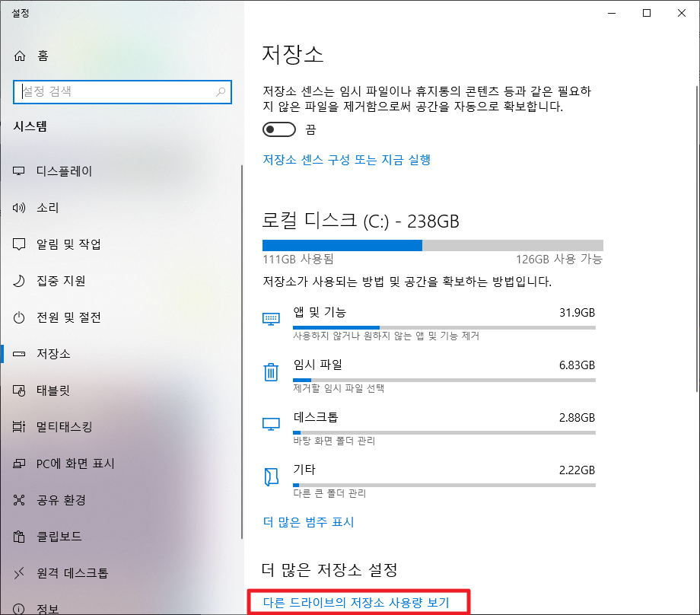Select 멀티태스킹 in the sidebar

[64, 427]
